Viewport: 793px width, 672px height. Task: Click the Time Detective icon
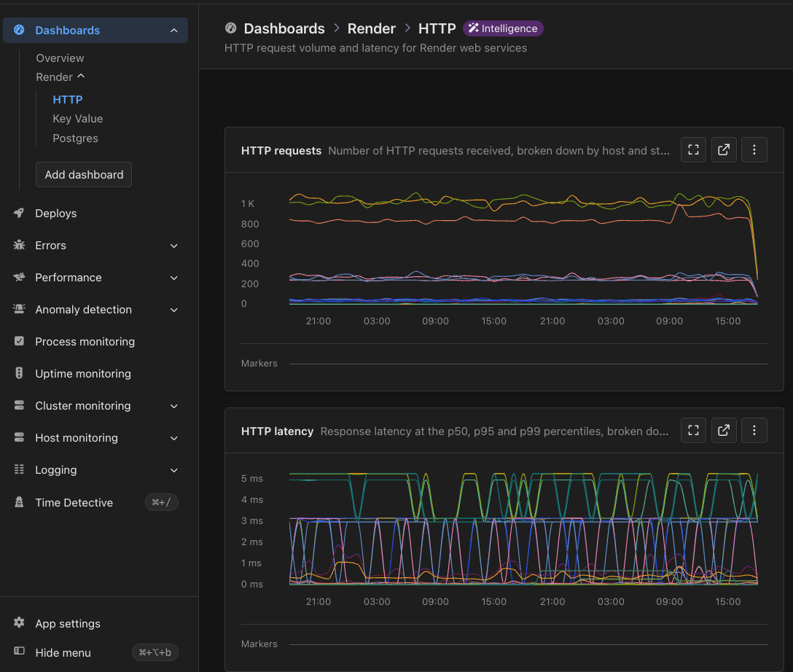[19, 502]
